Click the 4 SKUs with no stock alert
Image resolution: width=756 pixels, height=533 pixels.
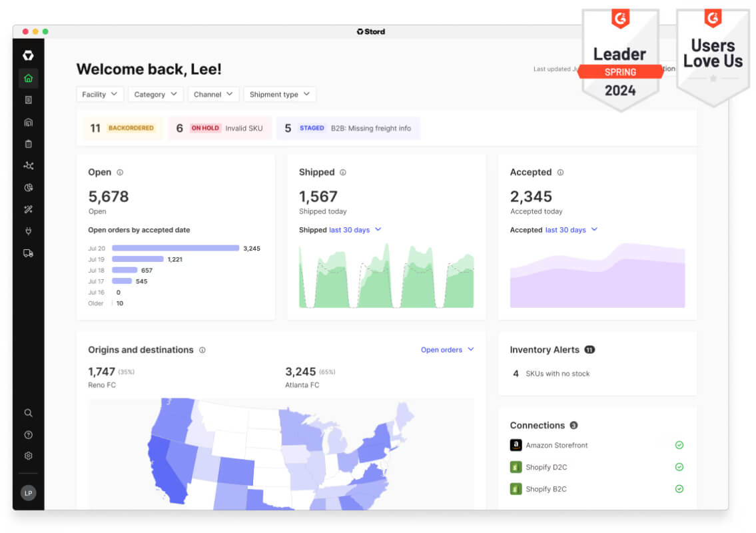coord(552,373)
